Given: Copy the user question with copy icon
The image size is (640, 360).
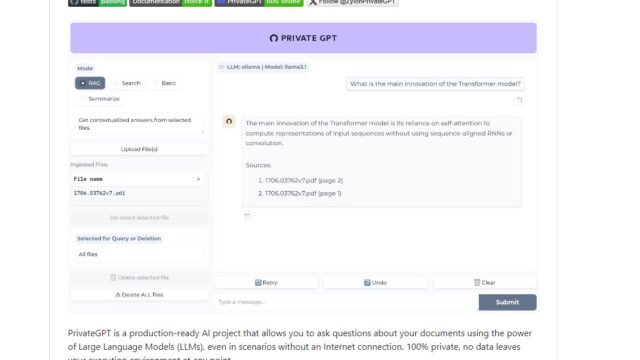Looking at the screenshot, I should [519, 100].
